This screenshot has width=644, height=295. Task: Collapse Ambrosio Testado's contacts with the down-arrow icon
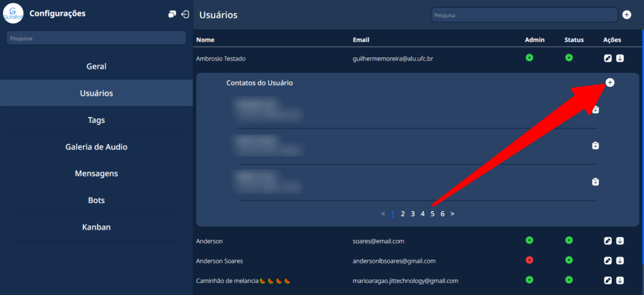click(620, 58)
